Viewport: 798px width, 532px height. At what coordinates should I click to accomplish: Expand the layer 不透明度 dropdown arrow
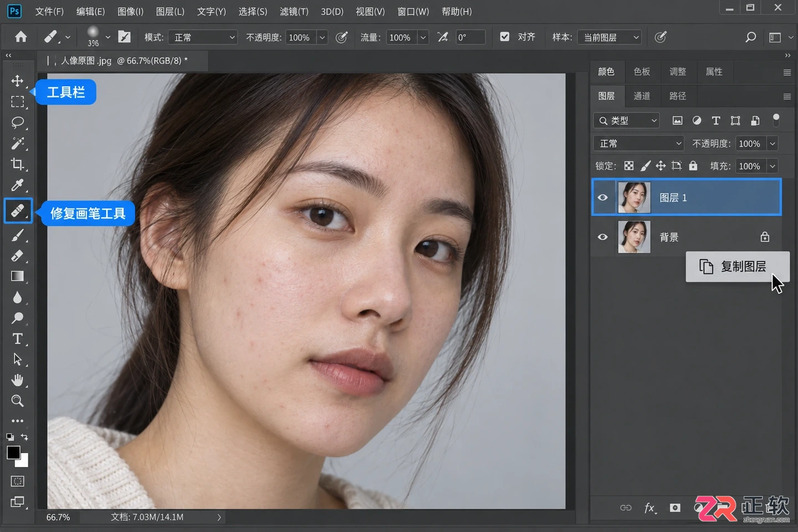click(773, 144)
